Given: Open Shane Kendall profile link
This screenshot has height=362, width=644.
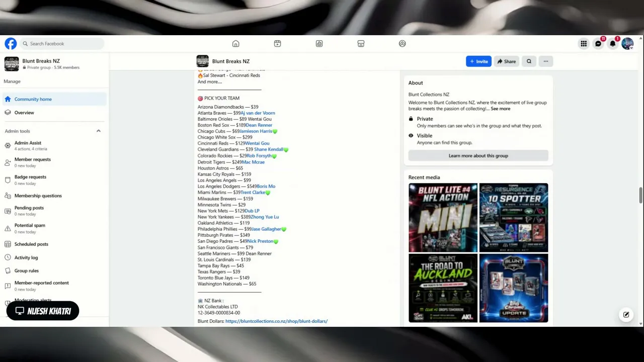Looking at the screenshot, I should pyautogui.click(x=269, y=149).
